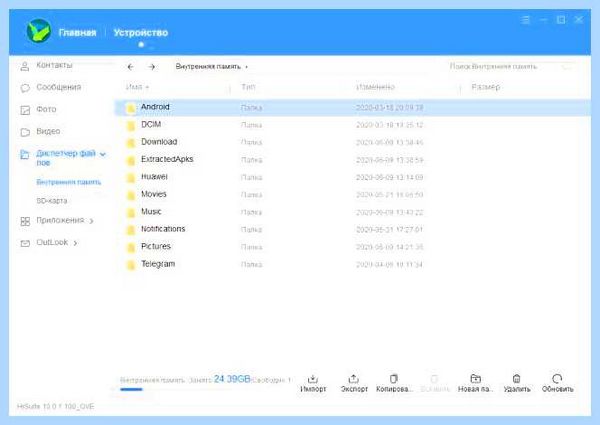Select the Notifications folder
This screenshot has width=600, height=425.
pos(163,229)
